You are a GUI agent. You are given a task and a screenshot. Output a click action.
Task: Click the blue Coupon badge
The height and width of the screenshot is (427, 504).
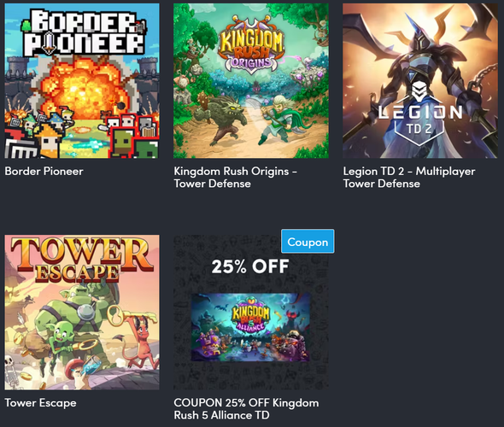click(308, 242)
